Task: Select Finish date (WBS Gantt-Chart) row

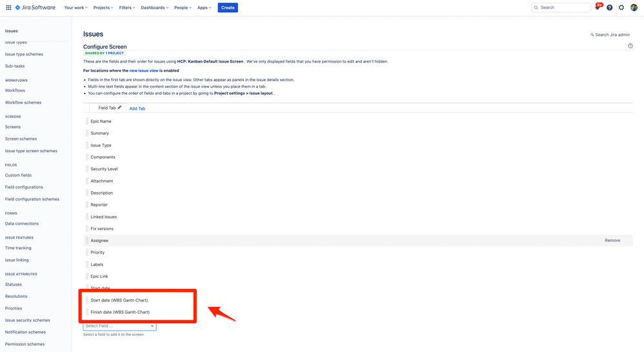Action: point(358,312)
